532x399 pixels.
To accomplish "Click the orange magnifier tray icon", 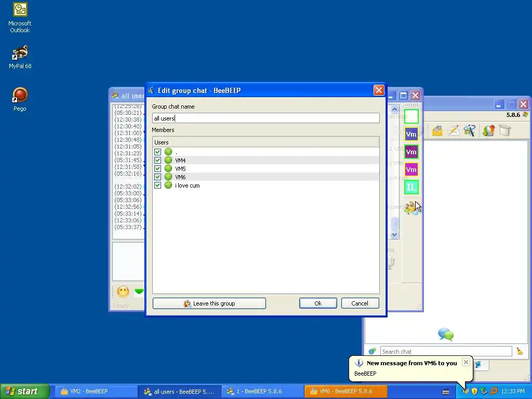I will [494, 391].
